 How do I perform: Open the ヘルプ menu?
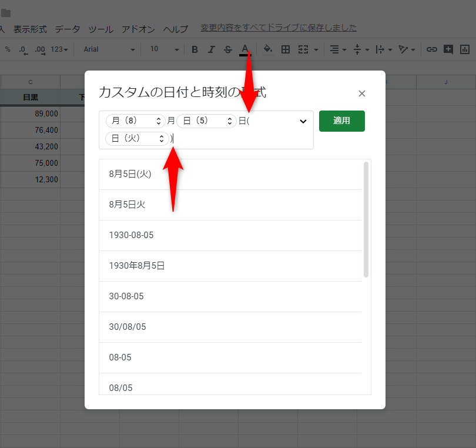[x=176, y=29]
